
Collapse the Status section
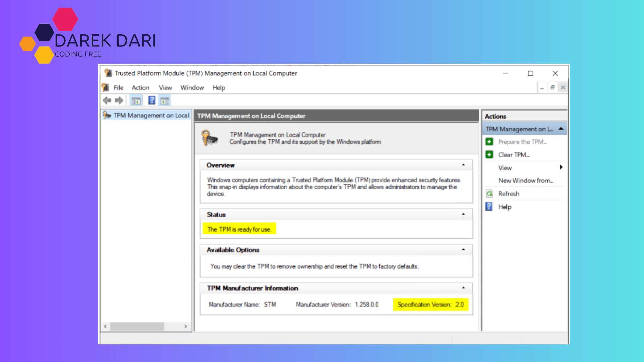(x=463, y=214)
